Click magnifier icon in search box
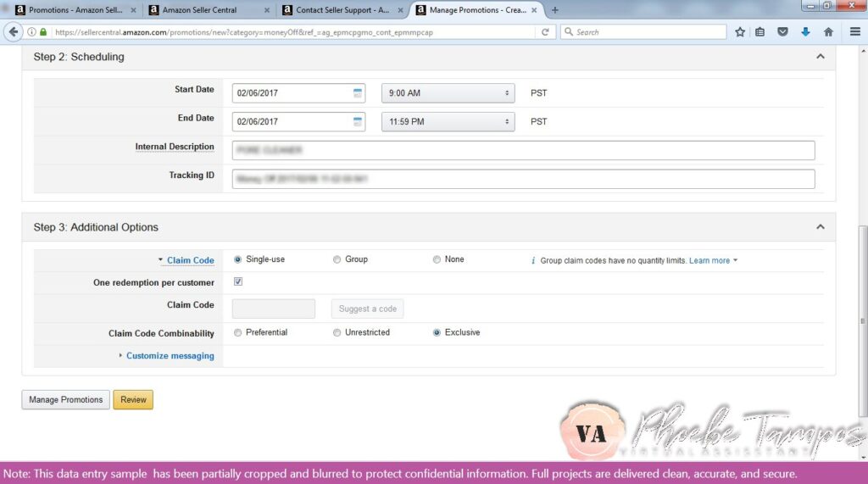This screenshot has width=868, height=484. coord(569,32)
